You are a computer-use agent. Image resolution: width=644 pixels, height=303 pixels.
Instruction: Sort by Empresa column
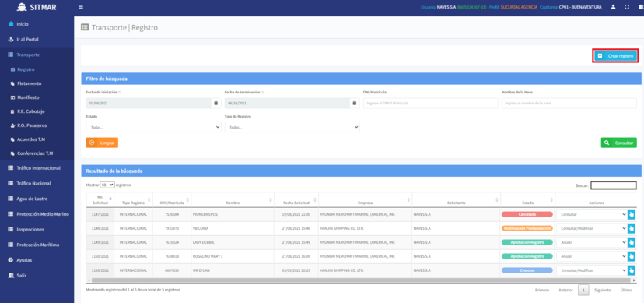click(365, 200)
